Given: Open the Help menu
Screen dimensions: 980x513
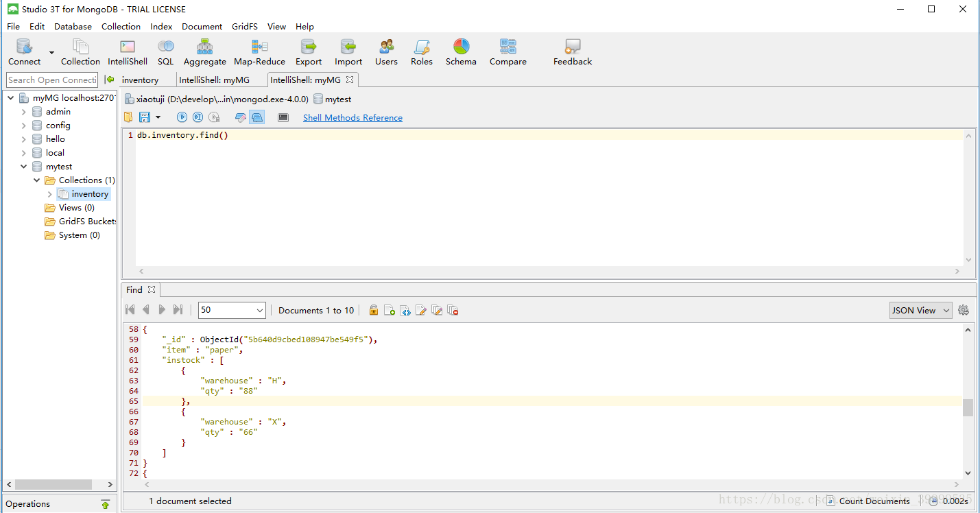Looking at the screenshot, I should [304, 27].
